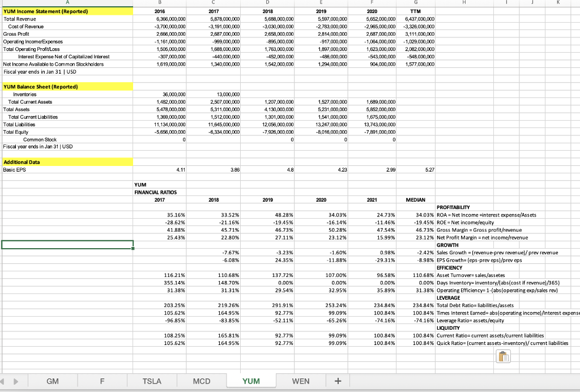Select Net Income Available to Common Stockholders

coord(54,64)
